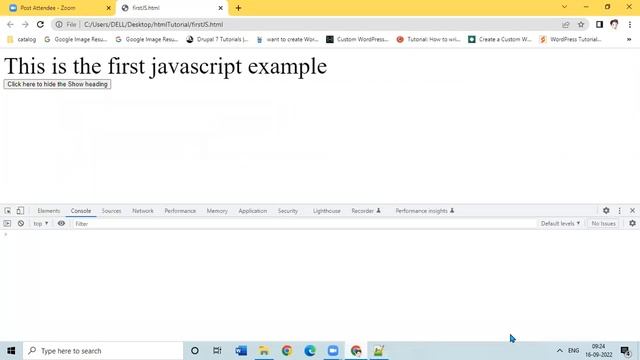Switch to the Performance insights tab
Viewport: 640px width, 360px height.
tap(424, 211)
